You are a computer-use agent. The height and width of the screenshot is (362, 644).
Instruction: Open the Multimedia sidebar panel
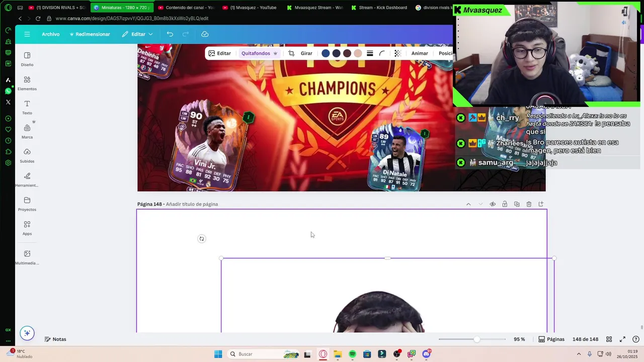(x=27, y=257)
